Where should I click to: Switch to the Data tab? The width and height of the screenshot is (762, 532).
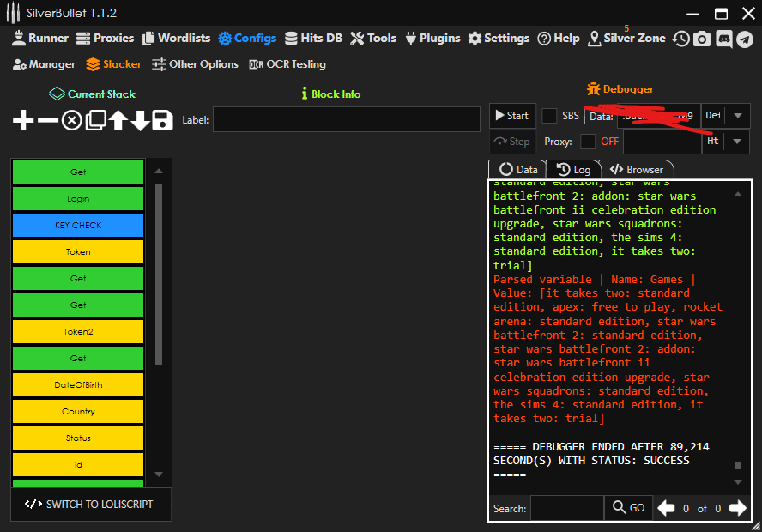click(x=517, y=170)
